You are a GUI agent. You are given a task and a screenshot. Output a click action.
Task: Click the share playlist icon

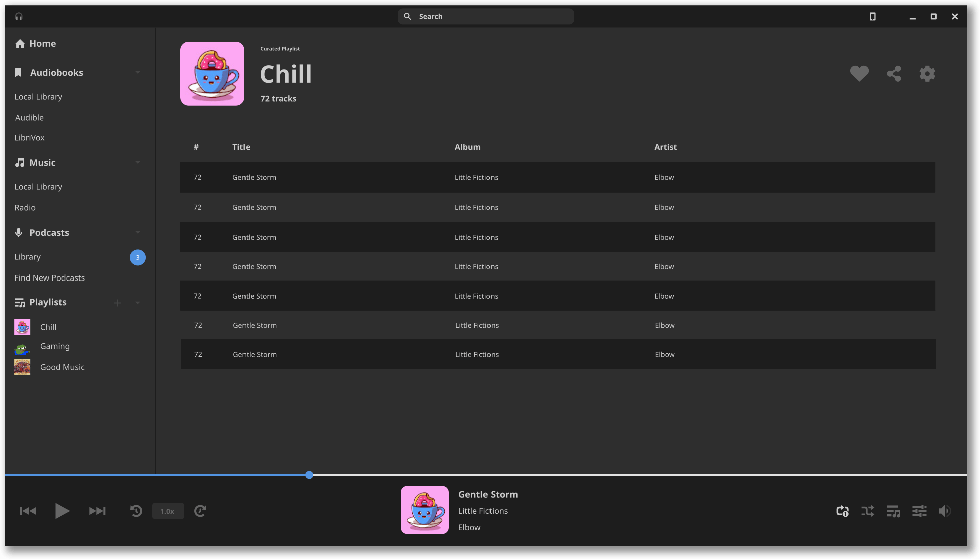(894, 73)
